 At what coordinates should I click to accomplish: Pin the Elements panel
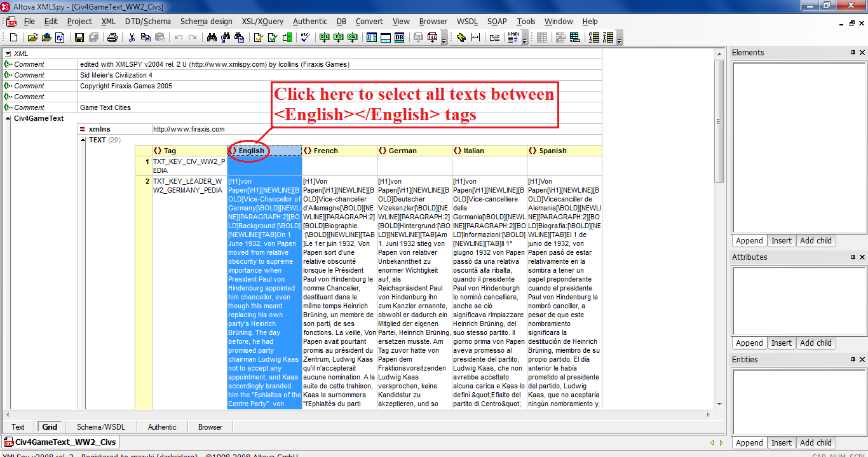coord(853,53)
